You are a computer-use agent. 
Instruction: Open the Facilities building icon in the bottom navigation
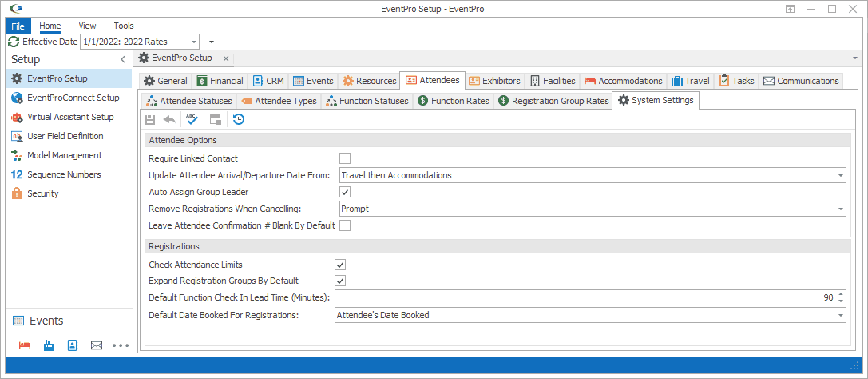pos(49,345)
